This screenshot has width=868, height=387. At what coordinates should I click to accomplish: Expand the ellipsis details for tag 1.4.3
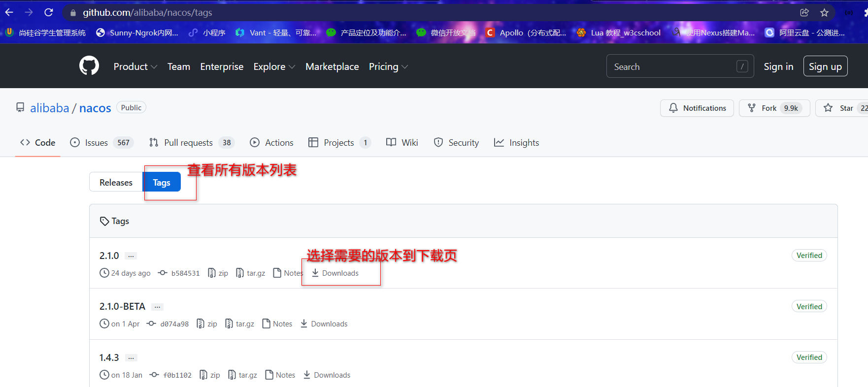(x=131, y=358)
